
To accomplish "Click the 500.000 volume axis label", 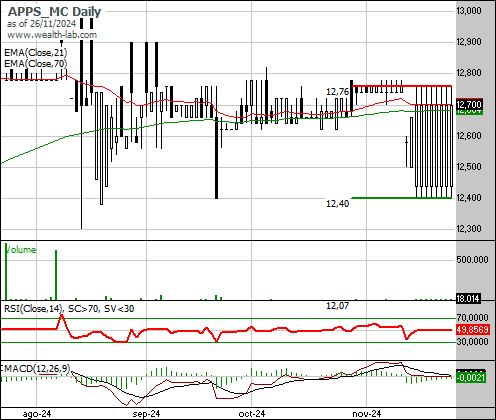I will click(x=472, y=259).
